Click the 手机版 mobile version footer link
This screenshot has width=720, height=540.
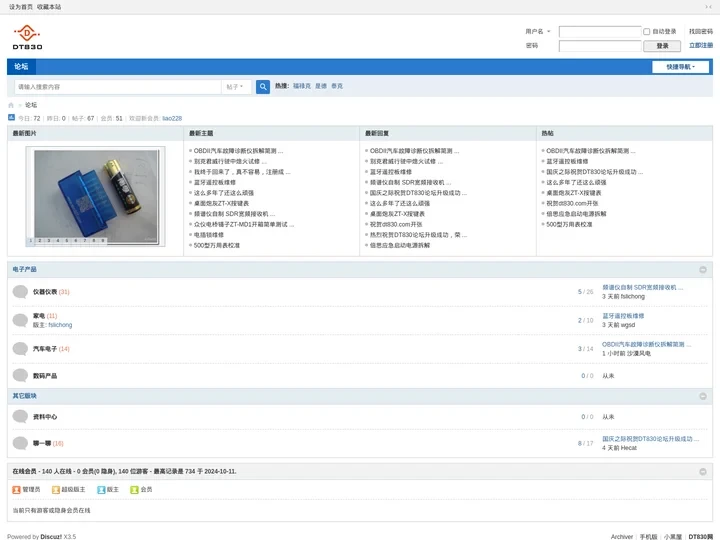[x=648, y=536]
